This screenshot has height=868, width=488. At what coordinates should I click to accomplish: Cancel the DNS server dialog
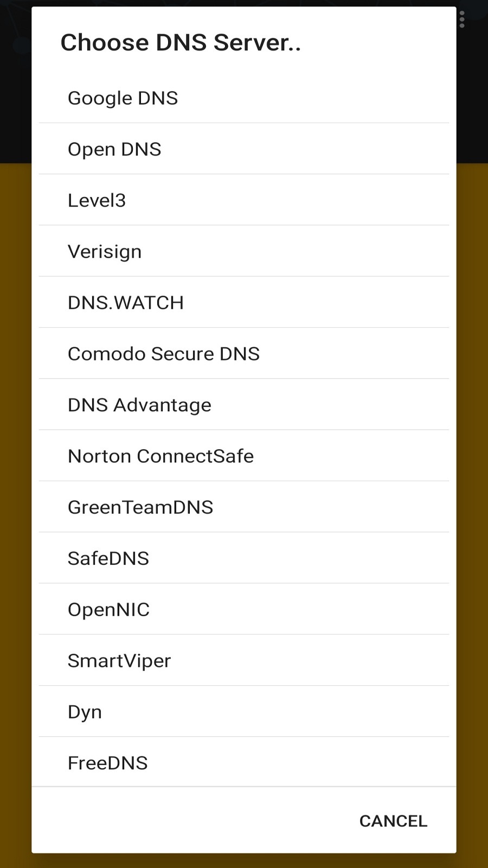393,821
